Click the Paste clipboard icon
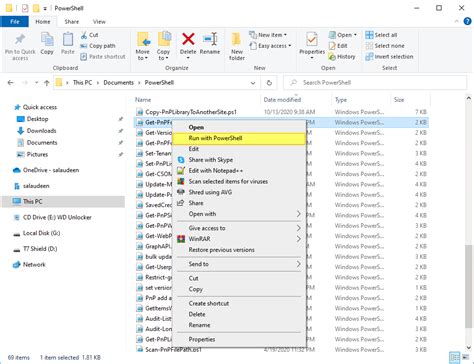The height and width of the screenshot is (364, 474). [68, 40]
